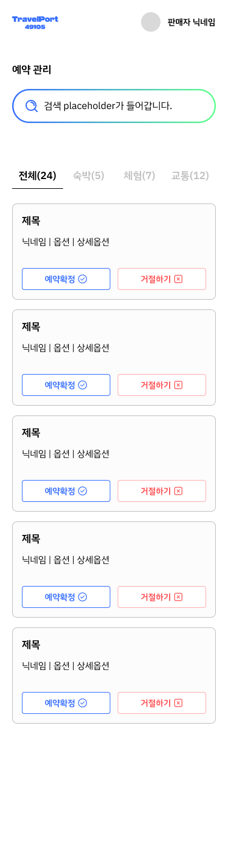Click check icon in last card's 예약확정 button
Screen dimensions: 228x868
click(x=83, y=703)
